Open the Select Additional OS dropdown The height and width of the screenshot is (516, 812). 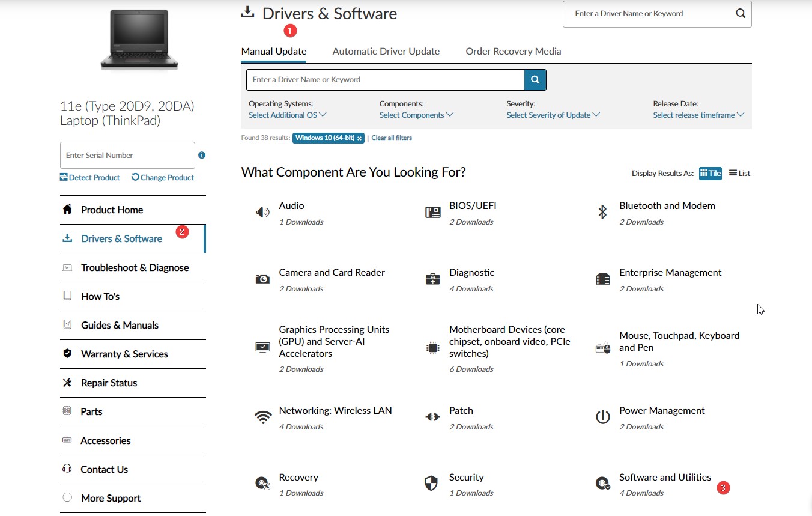[x=286, y=115]
